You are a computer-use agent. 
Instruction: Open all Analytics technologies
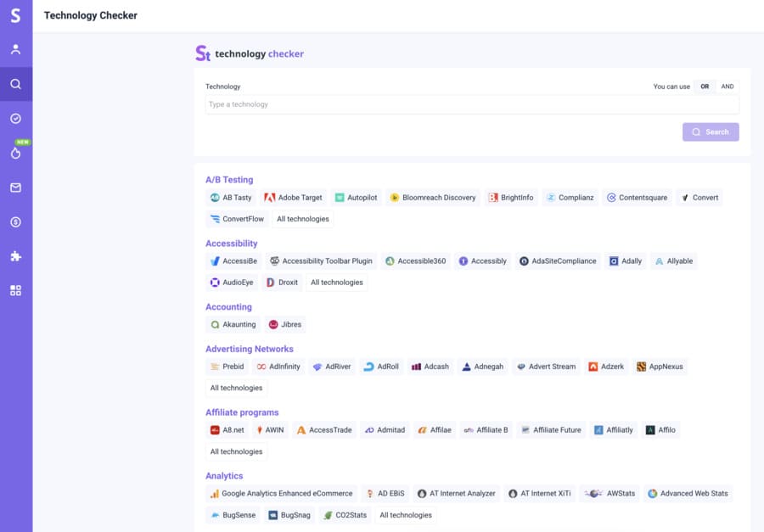[x=406, y=514]
